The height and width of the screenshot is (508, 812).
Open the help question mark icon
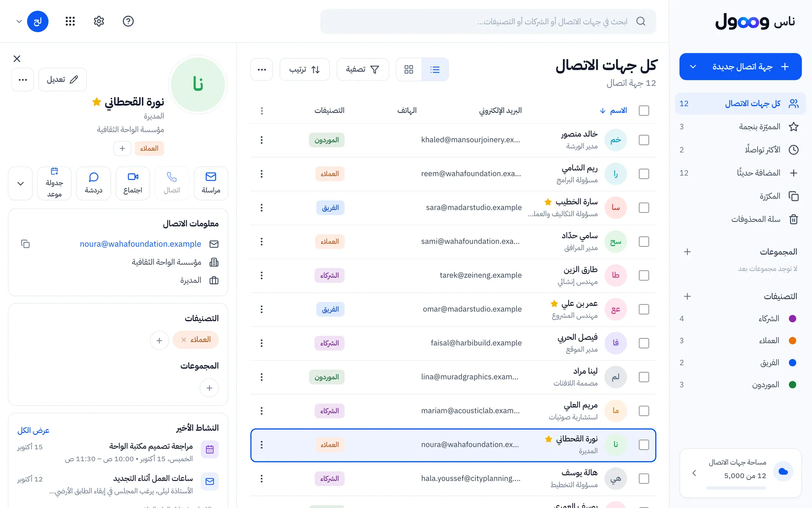128,21
